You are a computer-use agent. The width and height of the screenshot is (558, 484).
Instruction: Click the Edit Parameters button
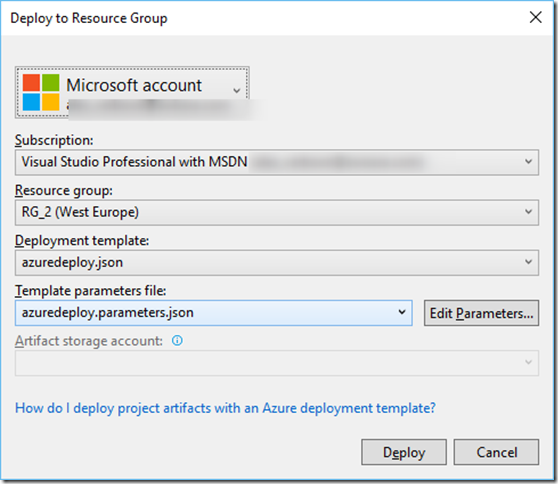[x=481, y=313]
